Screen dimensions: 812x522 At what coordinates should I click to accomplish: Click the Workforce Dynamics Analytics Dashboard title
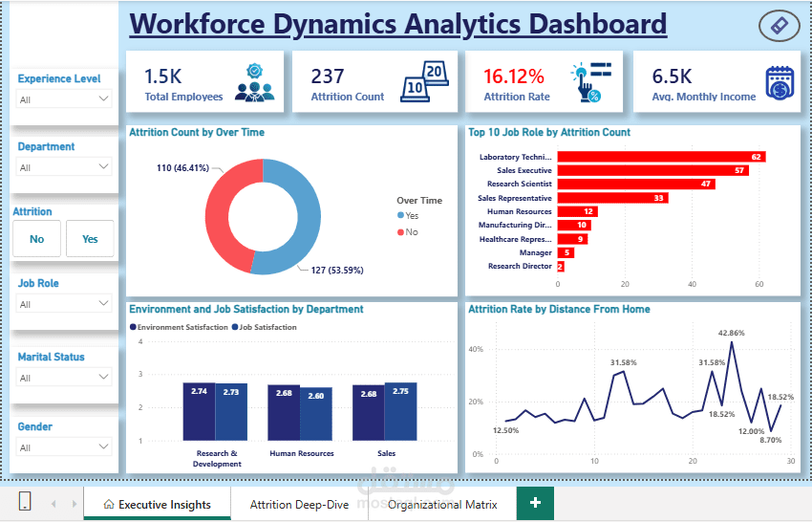pos(397,24)
